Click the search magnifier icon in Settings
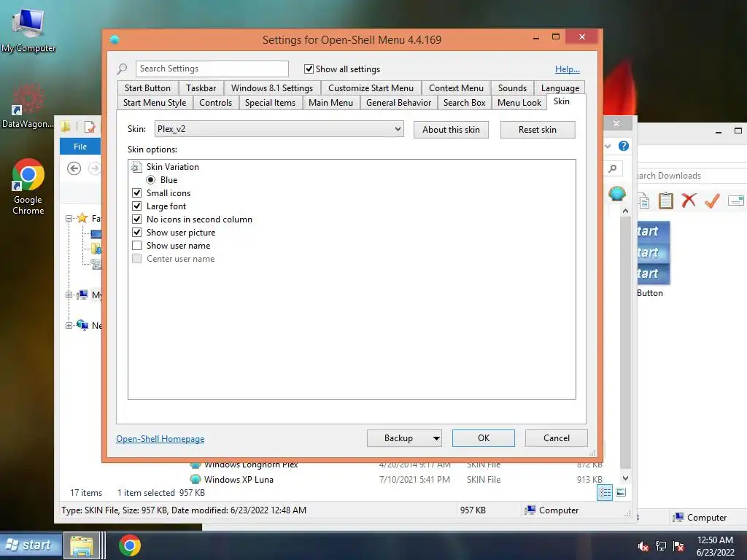Image resolution: width=747 pixels, height=560 pixels. tap(122, 69)
